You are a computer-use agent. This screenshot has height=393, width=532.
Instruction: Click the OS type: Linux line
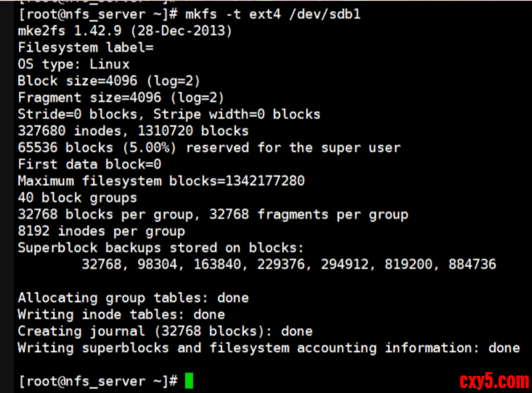(73, 64)
